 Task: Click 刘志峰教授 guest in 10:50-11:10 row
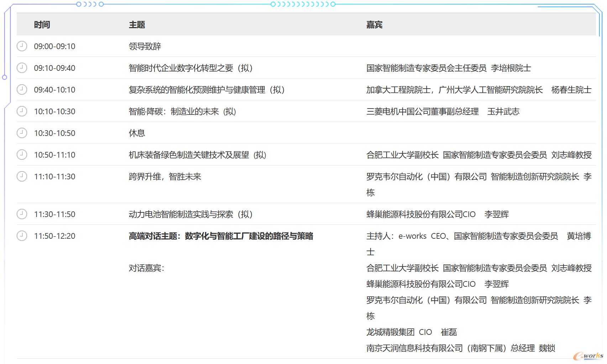[x=479, y=155]
